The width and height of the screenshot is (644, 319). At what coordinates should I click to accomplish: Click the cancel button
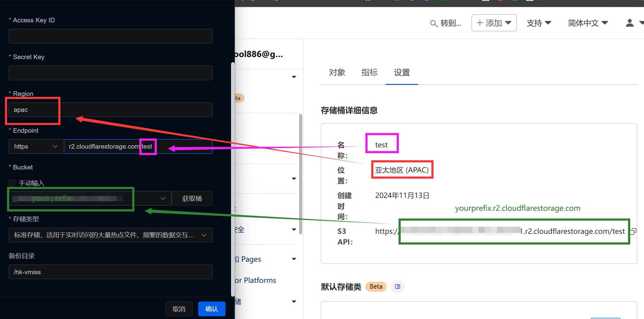click(x=179, y=309)
